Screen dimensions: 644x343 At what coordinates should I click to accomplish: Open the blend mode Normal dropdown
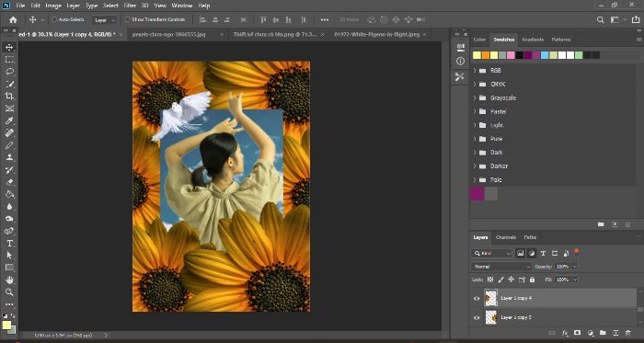click(501, 267)
